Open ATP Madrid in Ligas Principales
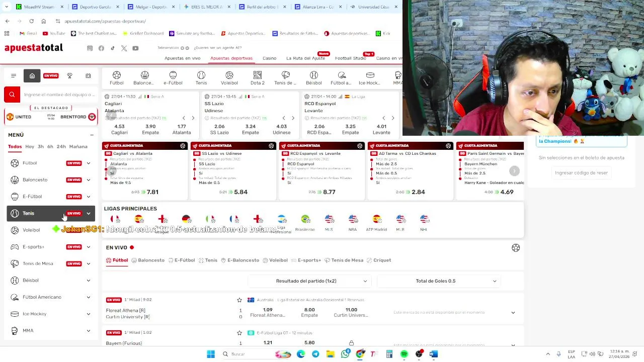Image resolution: width=644 pixels, height=362 pixels. [376, 222]
